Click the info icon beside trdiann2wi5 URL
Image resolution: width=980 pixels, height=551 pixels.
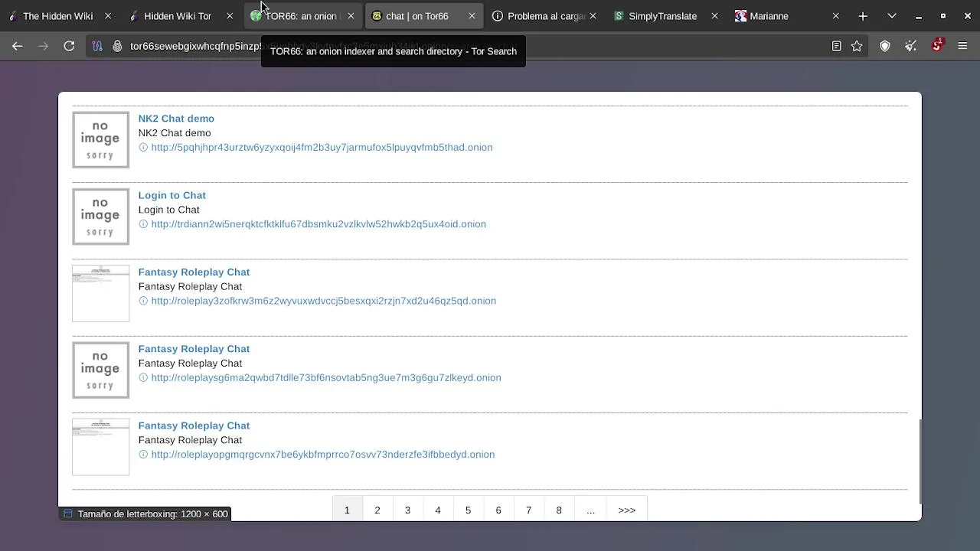pos(143,223)
